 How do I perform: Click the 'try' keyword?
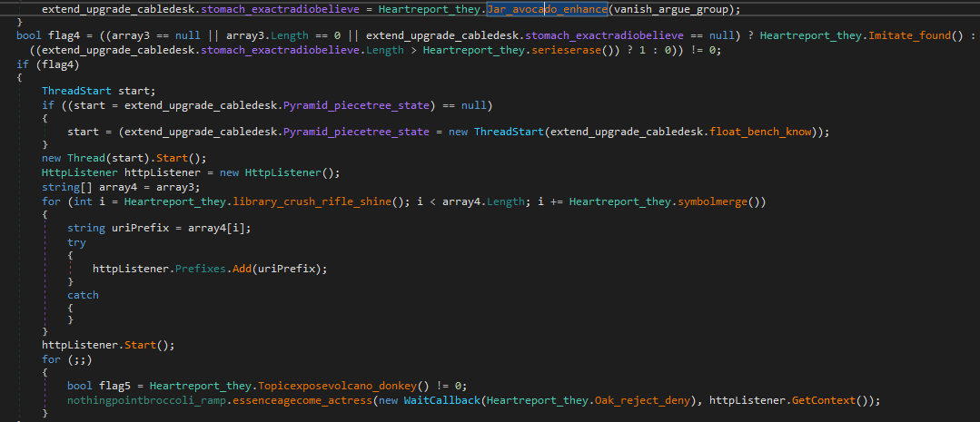point(76,242)
